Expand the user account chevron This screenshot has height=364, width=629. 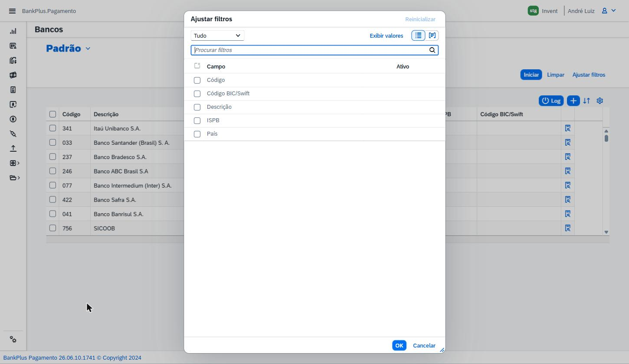click(x=614, y=10)
